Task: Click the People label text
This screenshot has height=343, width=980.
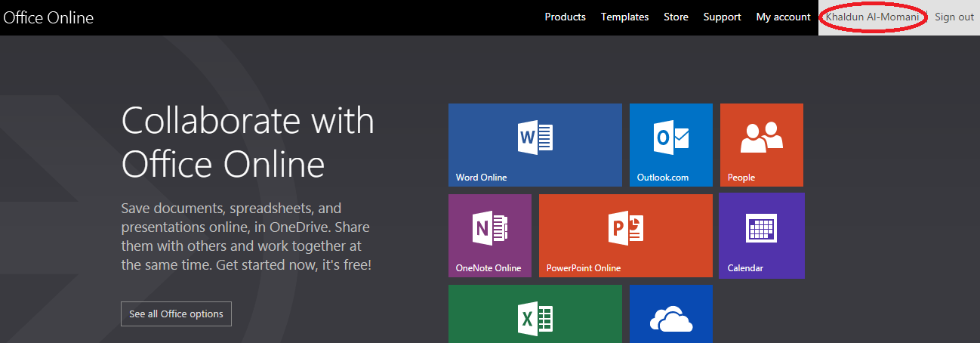Action: click(741, 178)
